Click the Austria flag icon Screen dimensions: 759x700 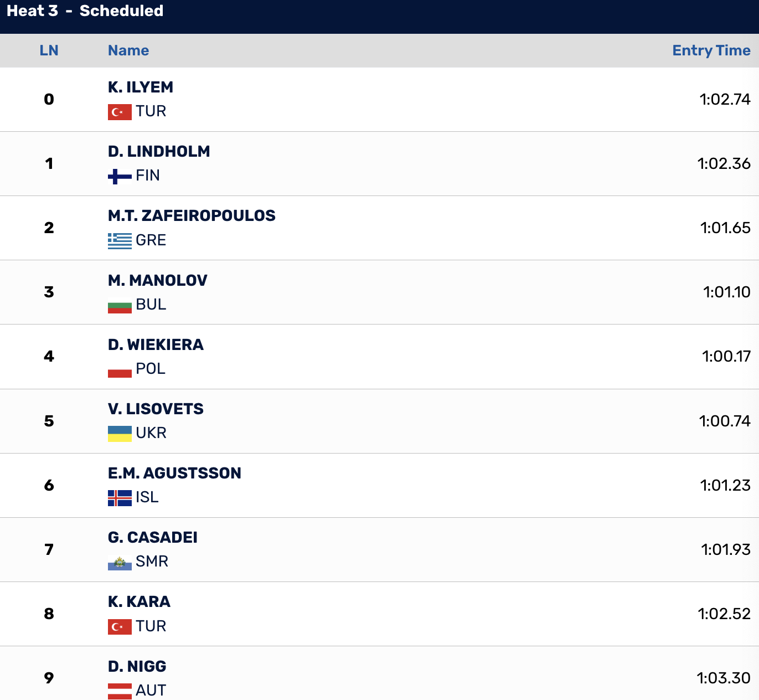coord(120,691)
